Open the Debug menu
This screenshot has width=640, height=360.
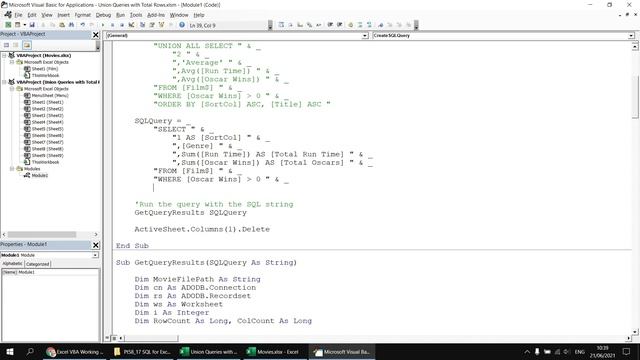[103, 15]
